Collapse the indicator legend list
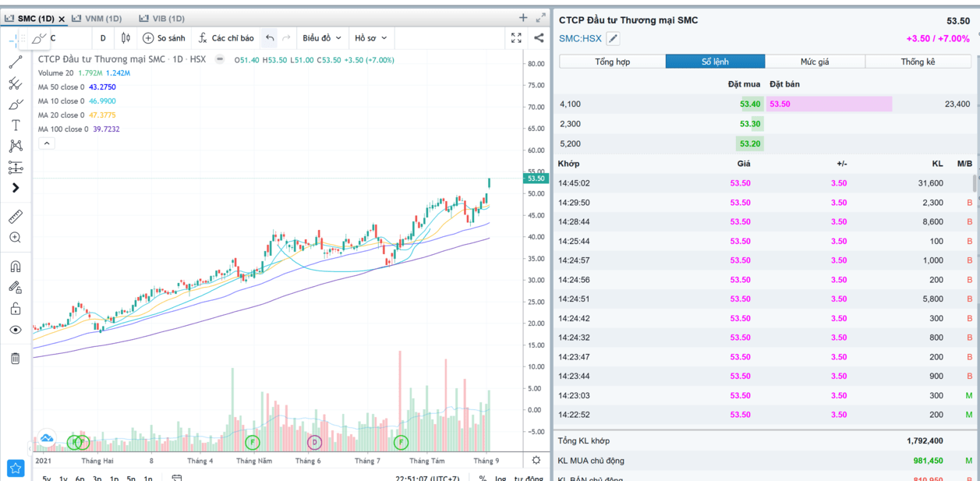980x481 pixels. point(47,143)
